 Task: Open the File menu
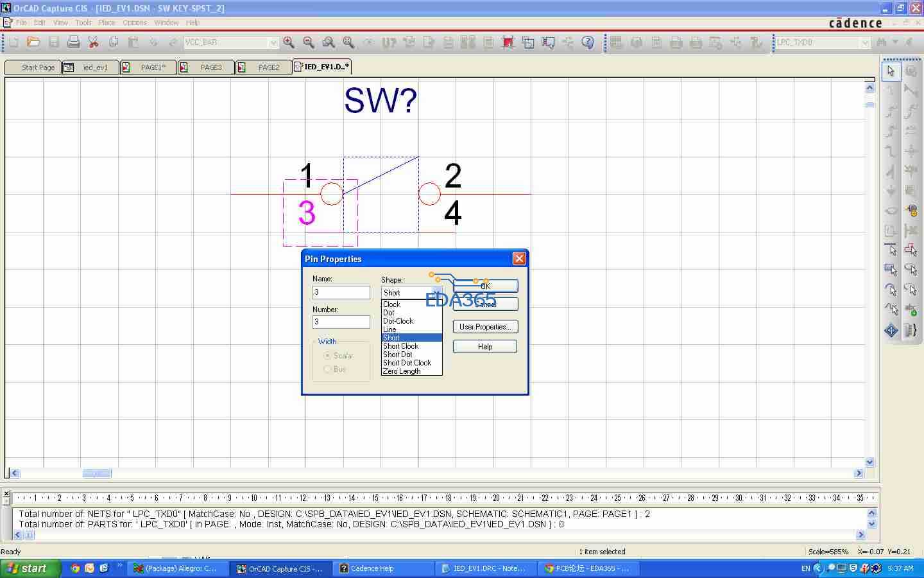tap(21, 22)
